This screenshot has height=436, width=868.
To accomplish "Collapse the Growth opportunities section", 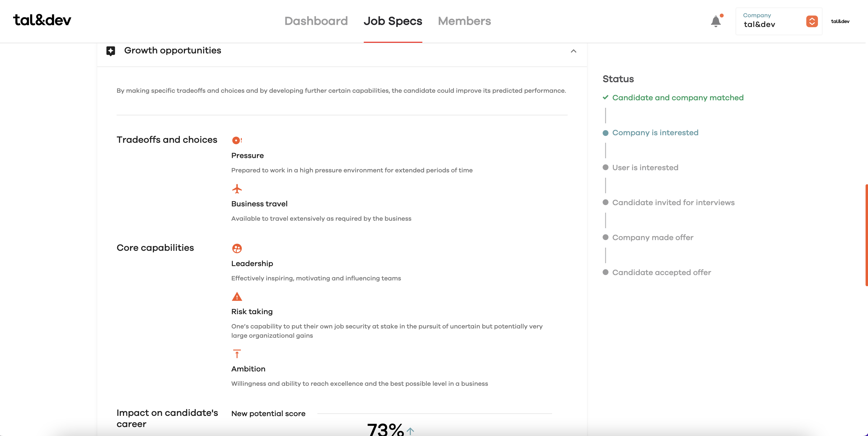I will click(574, 51).
